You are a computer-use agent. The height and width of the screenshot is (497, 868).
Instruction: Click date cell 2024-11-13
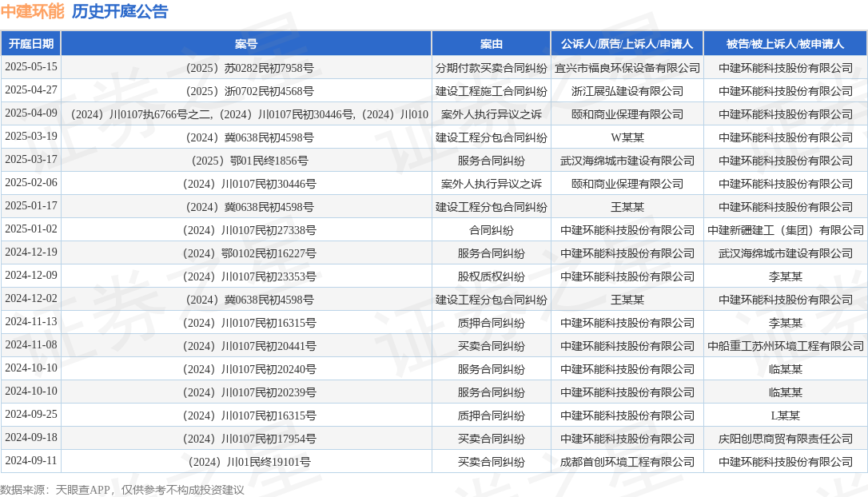click(31, 323)
